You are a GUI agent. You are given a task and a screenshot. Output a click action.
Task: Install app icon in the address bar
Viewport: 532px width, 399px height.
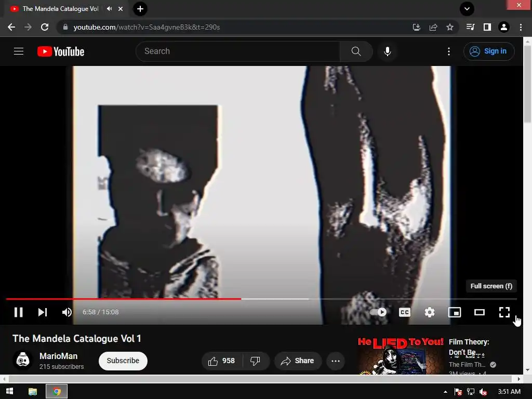417,27
